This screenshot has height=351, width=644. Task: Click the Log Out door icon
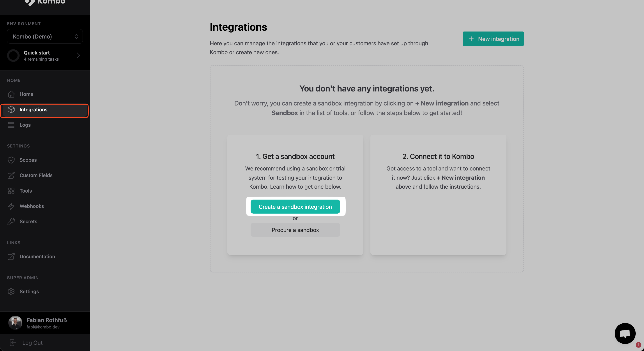(x=13, y=342)
